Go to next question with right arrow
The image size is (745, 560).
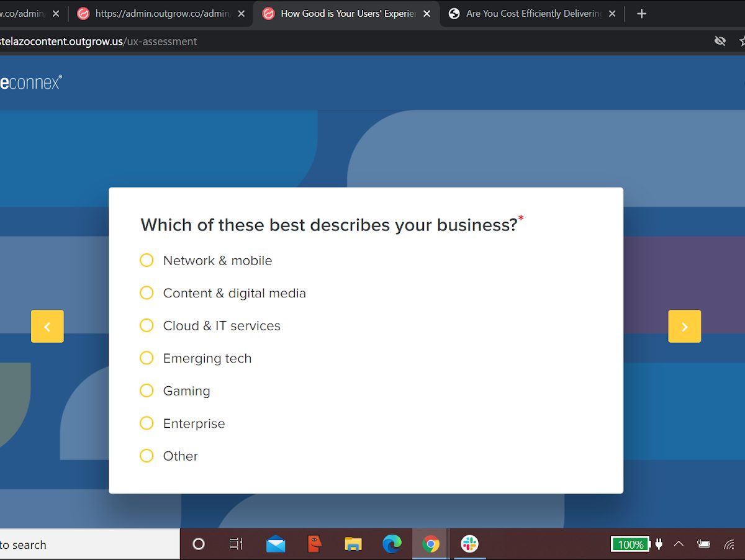tap(684, 327)
